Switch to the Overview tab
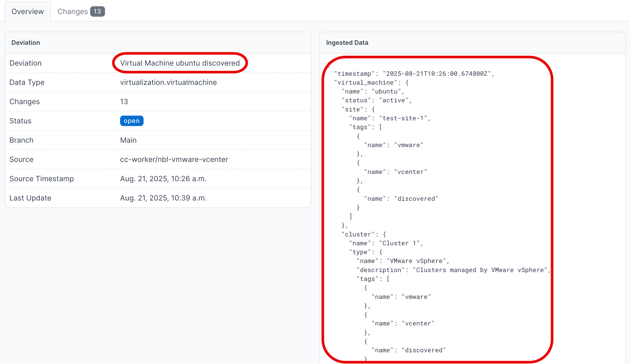The height and width of the screenshot is (364, 630). point(28,11)
